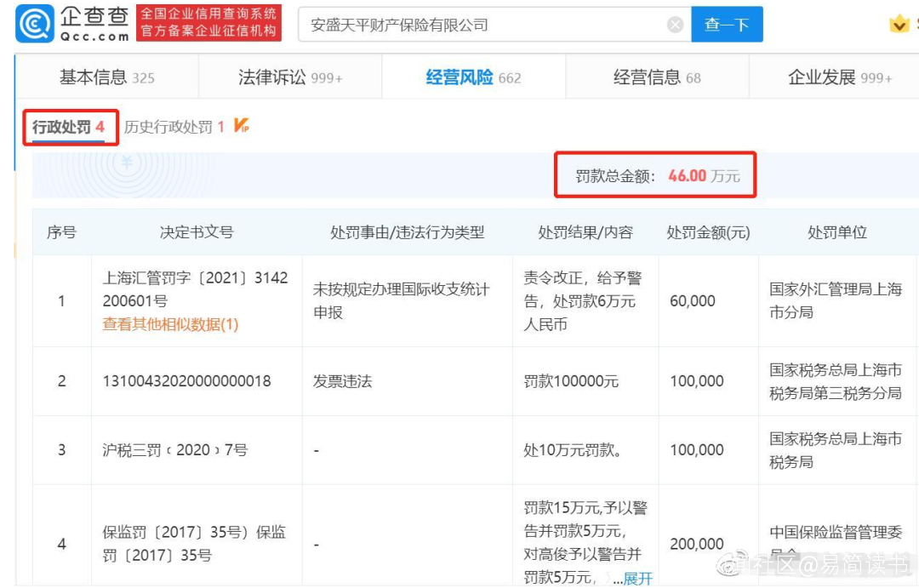Click row number 1 in 序号 column
Viewport: 919px width, 588px height.
pos(61,300)
